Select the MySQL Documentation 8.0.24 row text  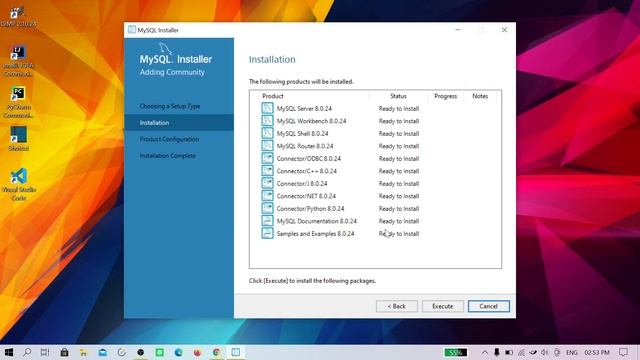click(317, 221)
